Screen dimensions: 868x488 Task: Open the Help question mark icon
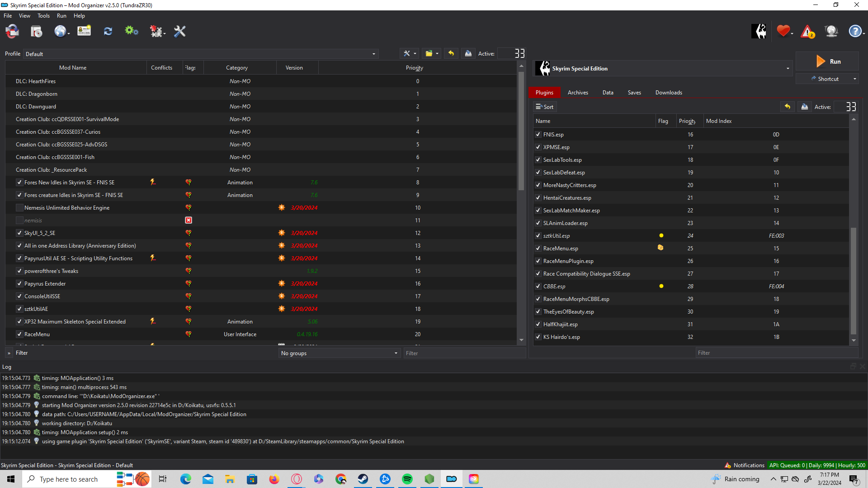click(x=855, y=31)
